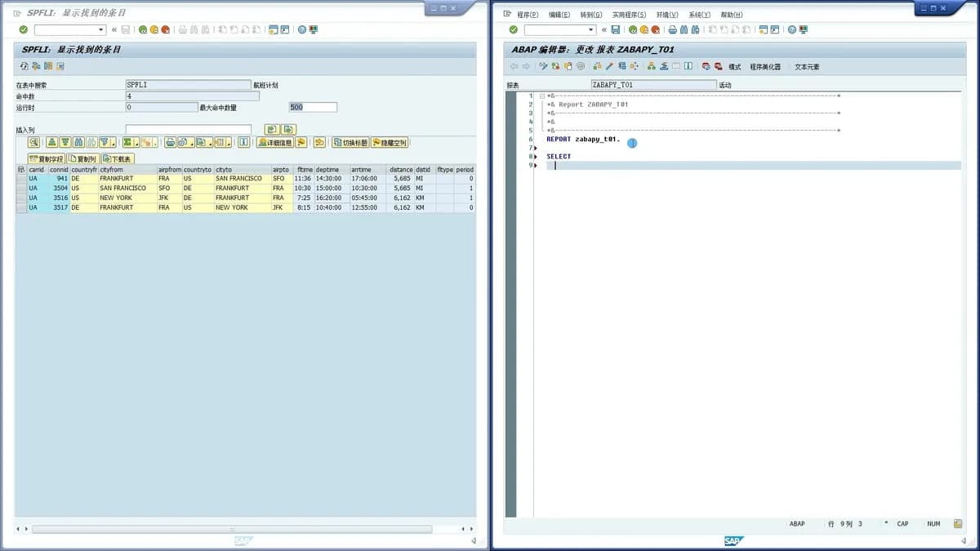Screen dimensions: 980x551
Task: Open 程序(P) menu
Action: 528,15
